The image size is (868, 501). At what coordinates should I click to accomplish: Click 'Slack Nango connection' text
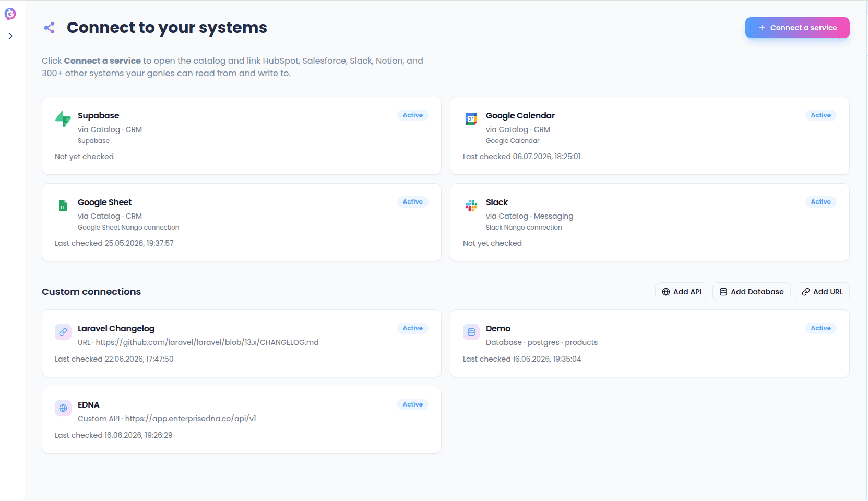[524, 228]
